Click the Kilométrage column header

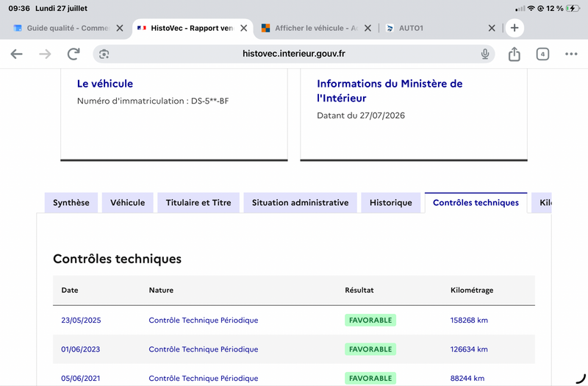click(472, 290)
